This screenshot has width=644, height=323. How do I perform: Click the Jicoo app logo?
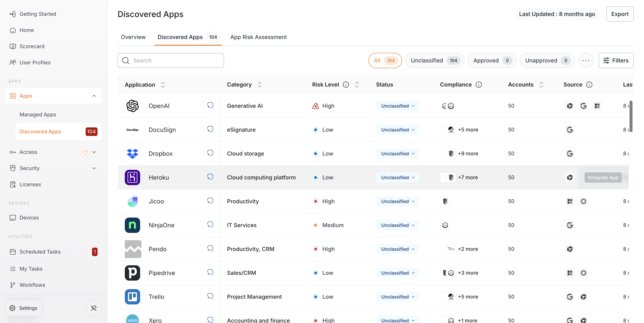pos(132,201)
